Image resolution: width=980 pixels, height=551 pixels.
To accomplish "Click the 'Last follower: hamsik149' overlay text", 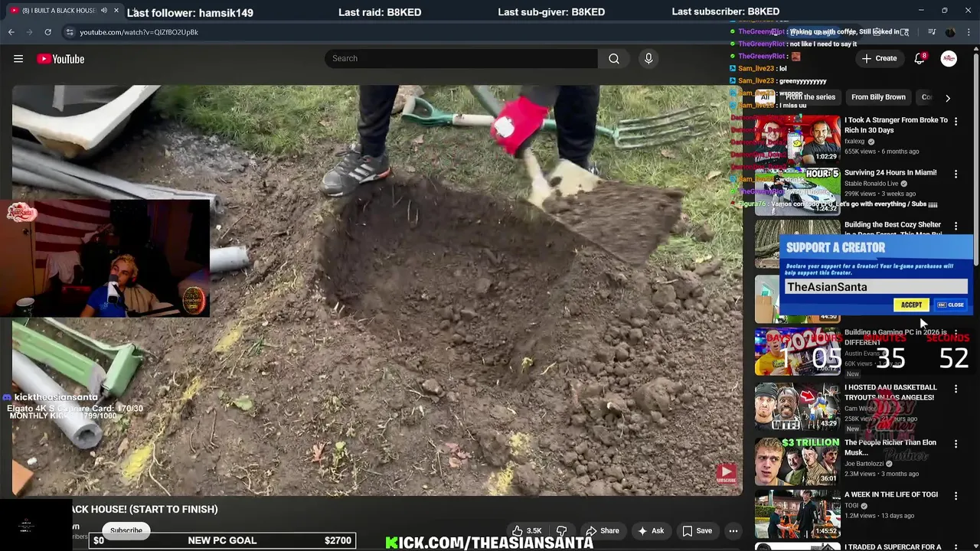I will 190,12.
